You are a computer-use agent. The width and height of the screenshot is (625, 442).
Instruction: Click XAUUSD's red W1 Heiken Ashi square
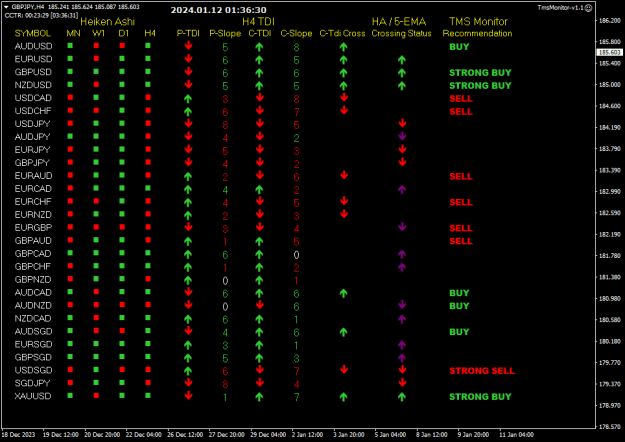96,396
